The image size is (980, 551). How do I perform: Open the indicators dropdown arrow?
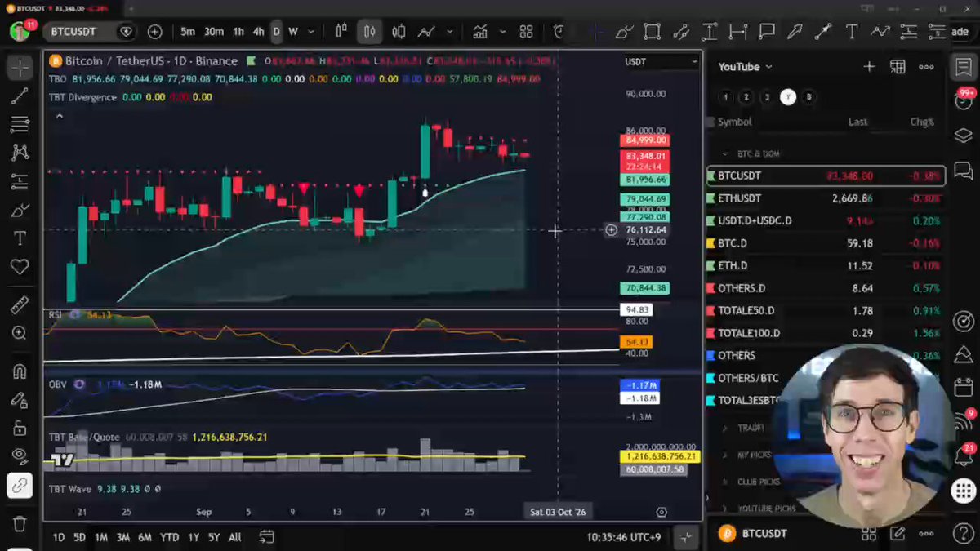(502, 32)
